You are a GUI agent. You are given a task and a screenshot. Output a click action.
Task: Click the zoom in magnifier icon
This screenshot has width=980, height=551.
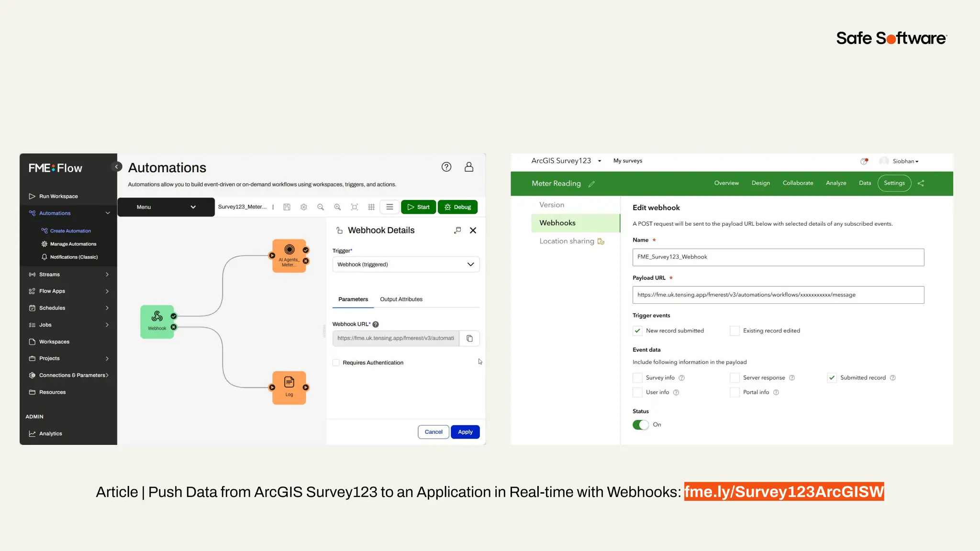(x=337, y=207)
